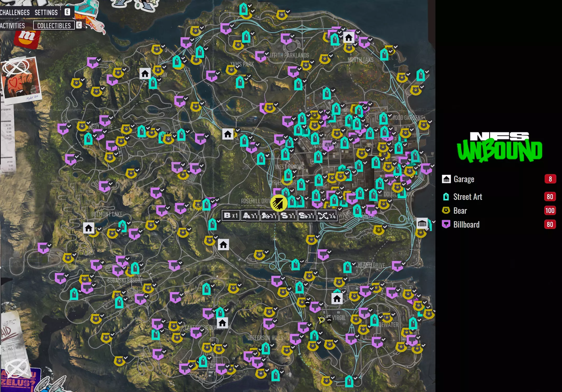Click the shuffle x4 icon box
Viewport: 562px width, 392px height.
327,216
